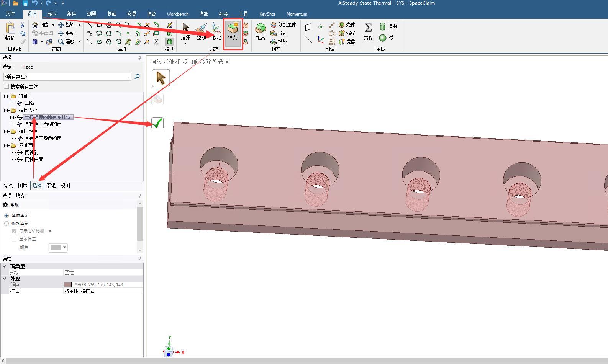Screen dimensions: 608x364
Task: Click the Shell (壳体) tool
Action: coord(347,24)
